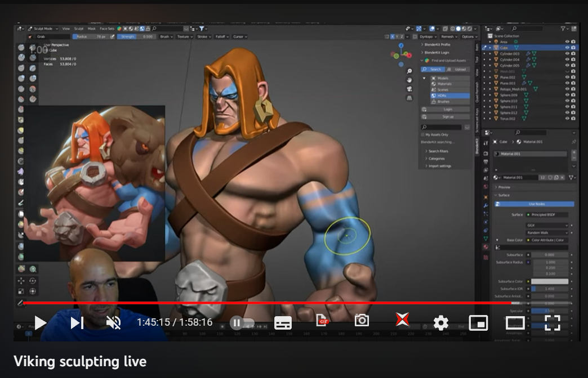This screenshot has height=378, width=588.
Task: Take a screenshot with camera icon
Action: (x=362, y=321)
